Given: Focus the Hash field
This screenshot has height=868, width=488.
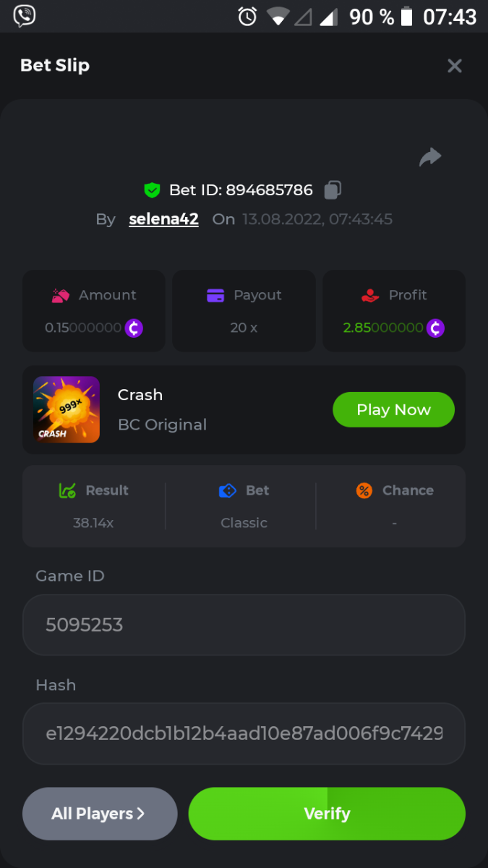Looking at the screenshot, I should click(244, 733).
